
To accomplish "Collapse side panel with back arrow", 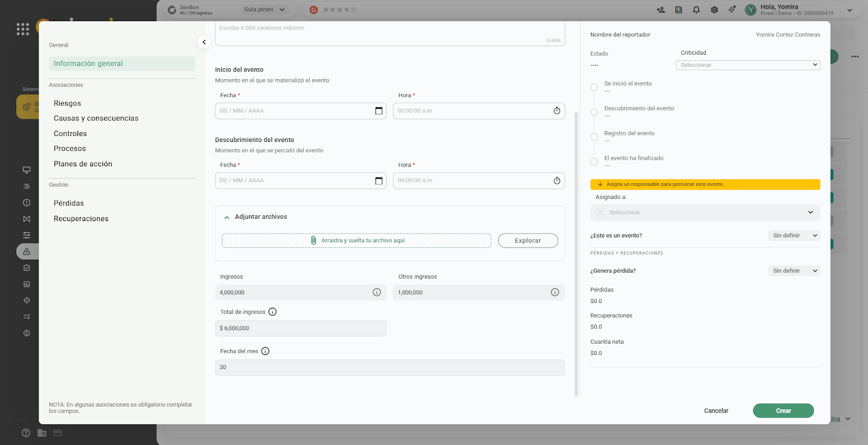I will 204,42.
